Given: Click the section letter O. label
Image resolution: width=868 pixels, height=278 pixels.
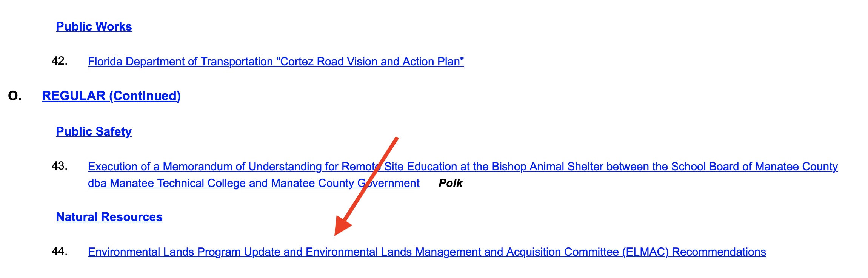Looking at the screenshot, I should pyautogui.click(x=15, y=96).
